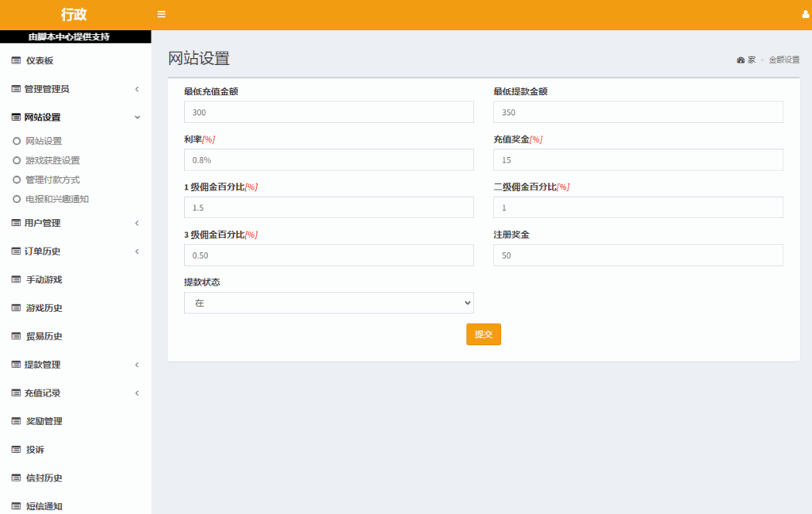Viewport: 812px width, 514px height.
Task: Open the 提款状态 dropdown
Action: pos(328,303)
